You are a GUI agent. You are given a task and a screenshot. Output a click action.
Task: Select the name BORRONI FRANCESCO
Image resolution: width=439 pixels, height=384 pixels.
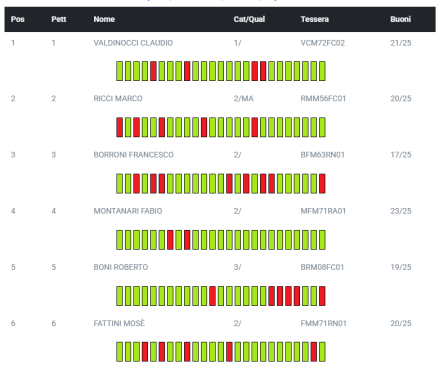(x=133, y=155)
